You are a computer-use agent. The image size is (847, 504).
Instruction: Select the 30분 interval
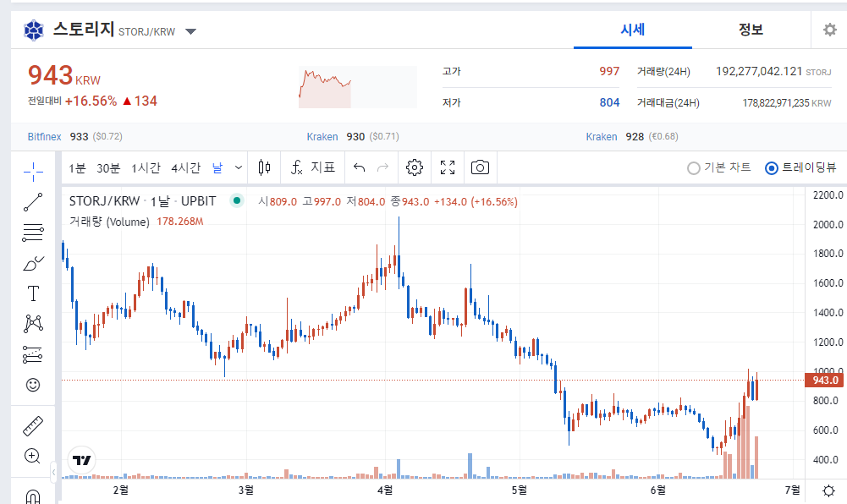pos(108,168)
